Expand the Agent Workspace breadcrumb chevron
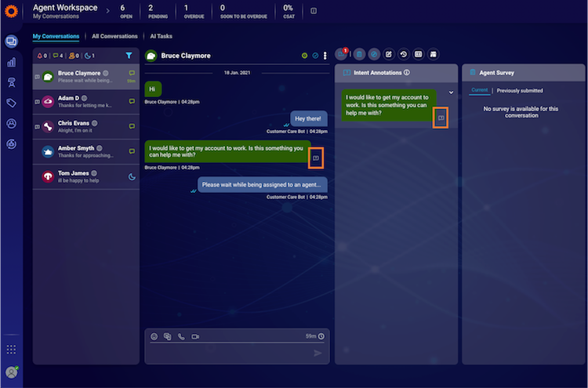 pos(107,11)
